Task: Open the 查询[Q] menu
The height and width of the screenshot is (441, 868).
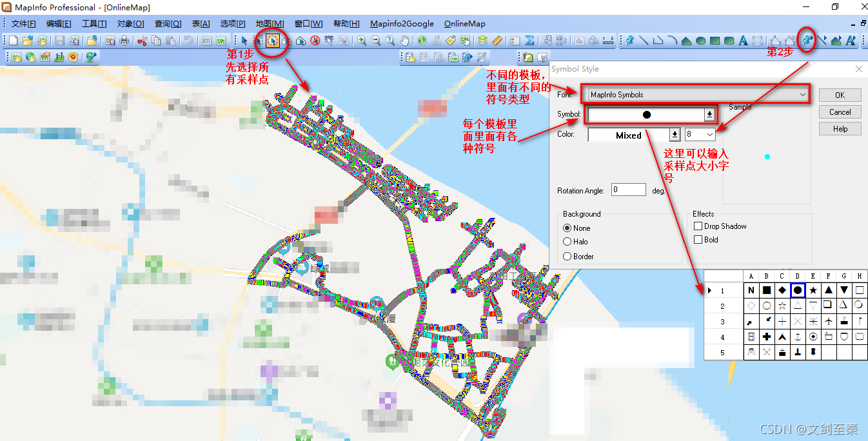Action: click(168, 24)
